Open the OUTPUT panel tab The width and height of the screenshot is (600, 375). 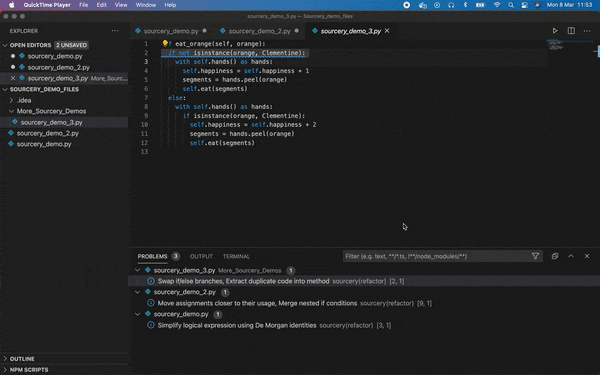(x=201, y=256)
